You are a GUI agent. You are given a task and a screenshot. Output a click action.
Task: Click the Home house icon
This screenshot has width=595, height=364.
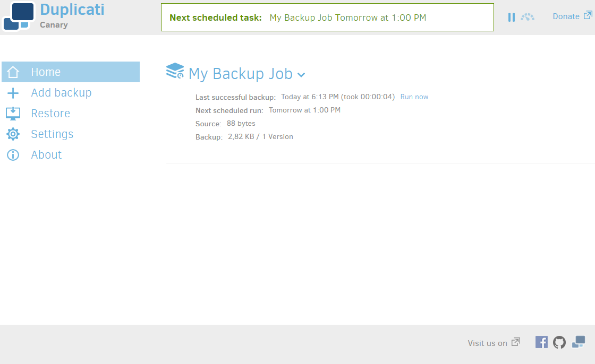tap(13, 72)
